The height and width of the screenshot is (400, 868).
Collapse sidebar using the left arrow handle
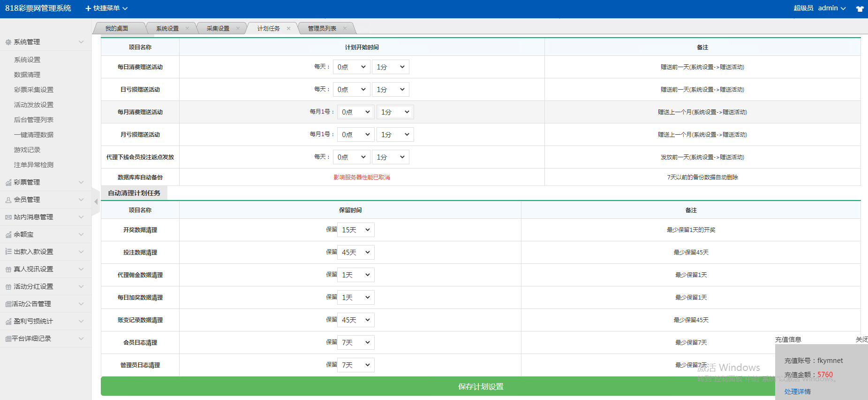click(96, 201)
